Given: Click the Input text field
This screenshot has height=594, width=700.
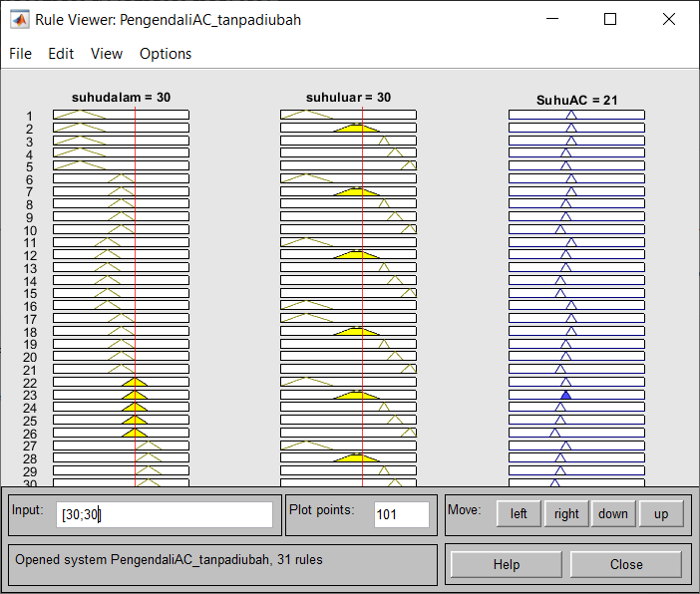Looking at the screenshot, I should tap(165, 514).
